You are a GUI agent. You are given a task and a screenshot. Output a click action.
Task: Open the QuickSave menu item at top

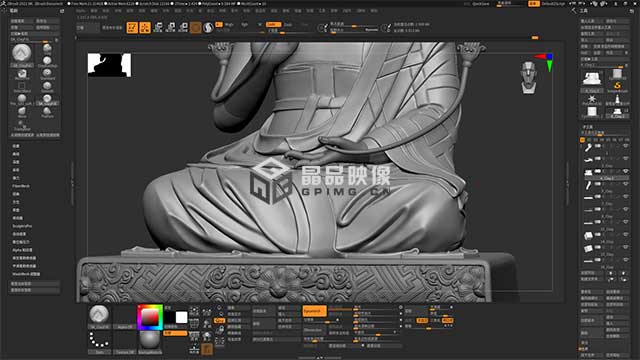pos(481,4)
